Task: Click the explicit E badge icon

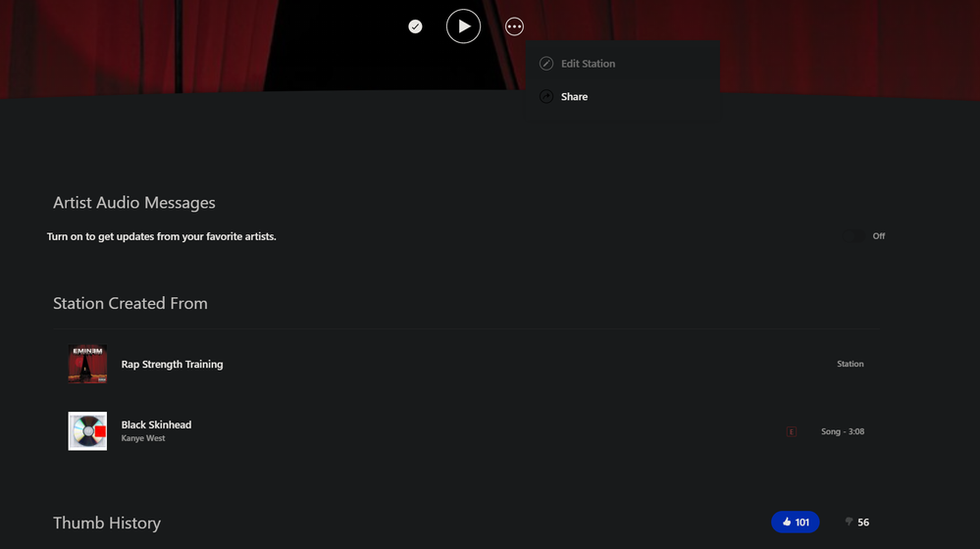Action: coord(791,431)
